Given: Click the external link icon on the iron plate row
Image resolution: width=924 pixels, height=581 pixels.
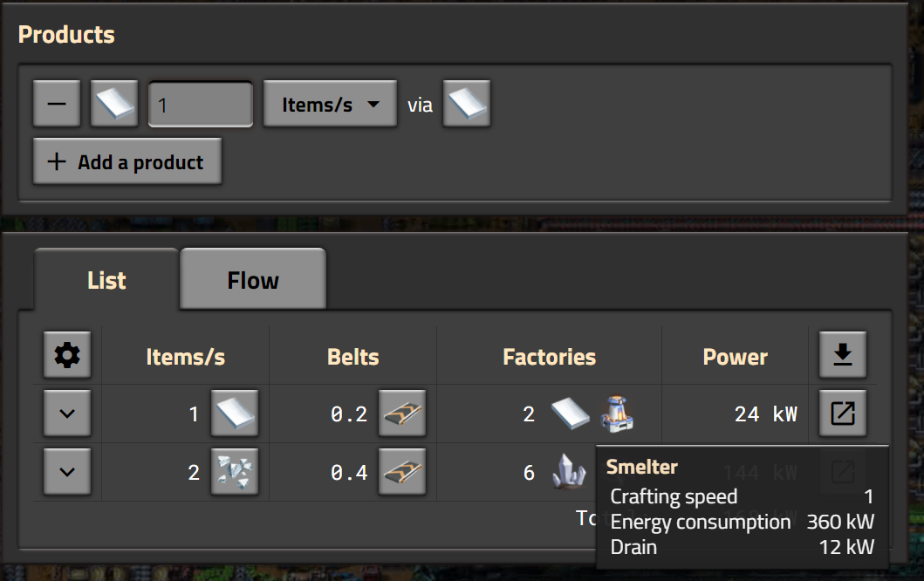Looking at the screenshot, I should [x=842, y=413].
